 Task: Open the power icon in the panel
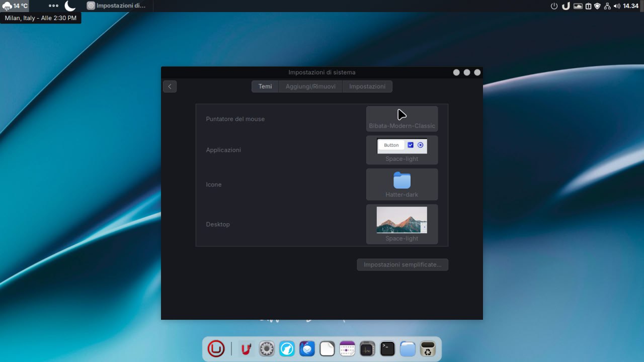(x=554, y=6)
